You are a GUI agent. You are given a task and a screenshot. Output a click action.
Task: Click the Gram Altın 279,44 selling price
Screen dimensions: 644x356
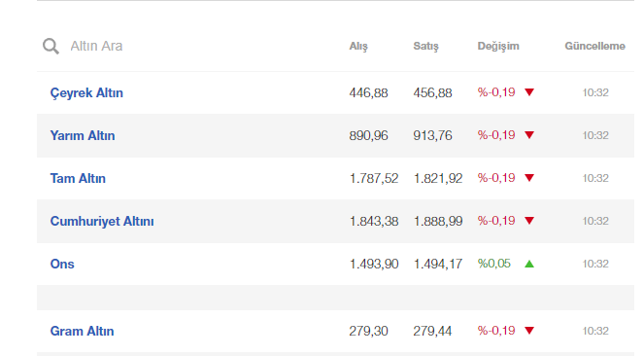pyautogui.click(x=432, y=331)
